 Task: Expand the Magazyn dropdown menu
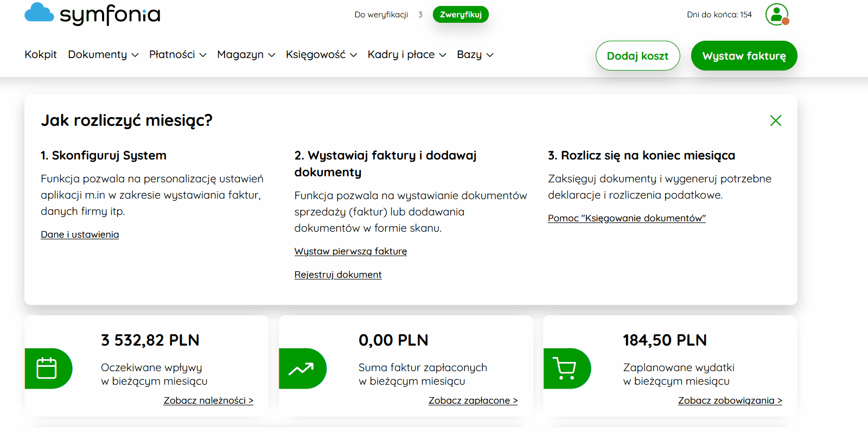click(246, 54)
